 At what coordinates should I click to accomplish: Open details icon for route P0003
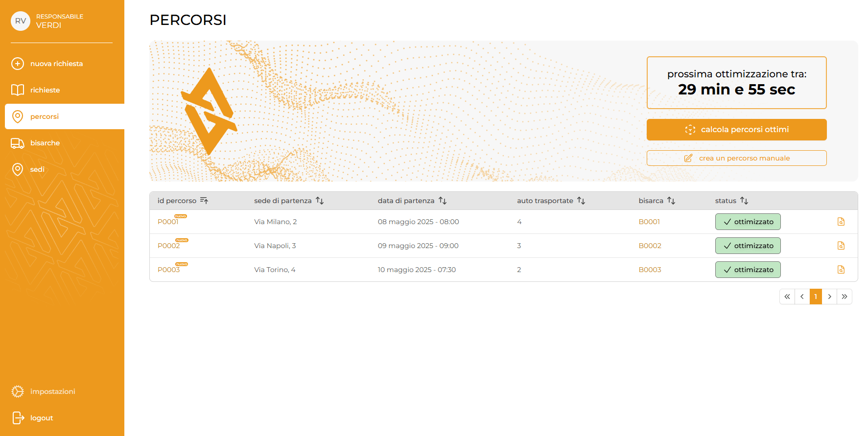click(841, 270)
